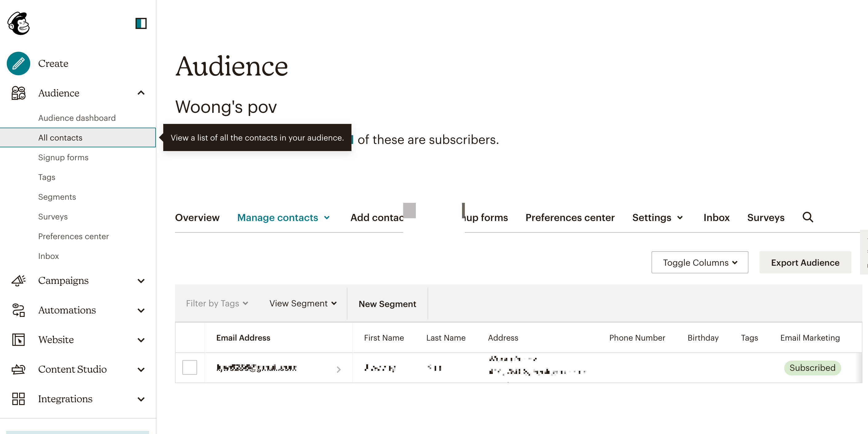This screenshot has width=868, height=434.
Task: Click the New Segment button
Action: point(387,304)
